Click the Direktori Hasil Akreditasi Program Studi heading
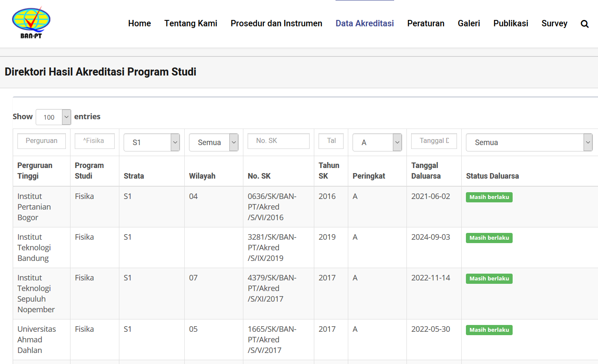The width and height of the screenshot is (598, 364). [100, 72]
